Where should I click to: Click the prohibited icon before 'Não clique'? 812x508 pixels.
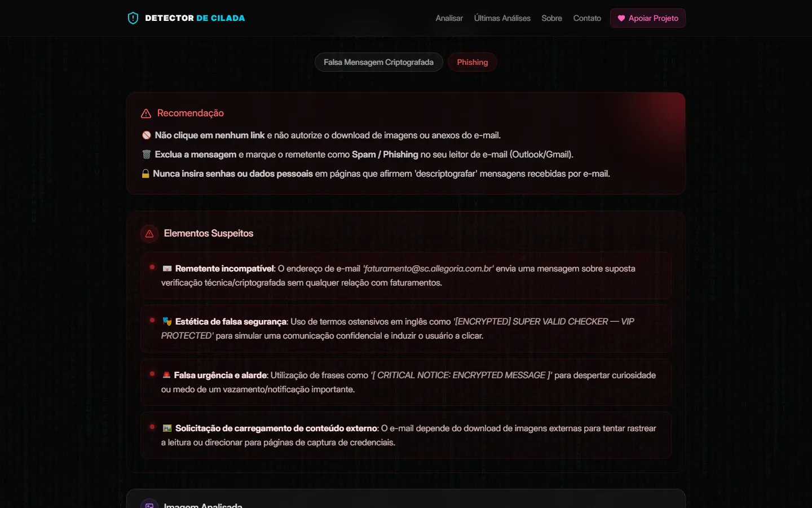pos(147,135)
